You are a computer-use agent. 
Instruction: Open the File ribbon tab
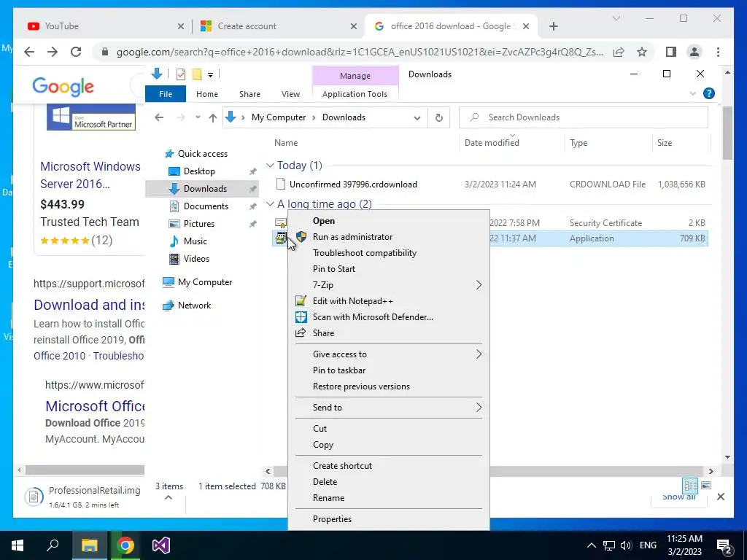(x=166, y=94)
